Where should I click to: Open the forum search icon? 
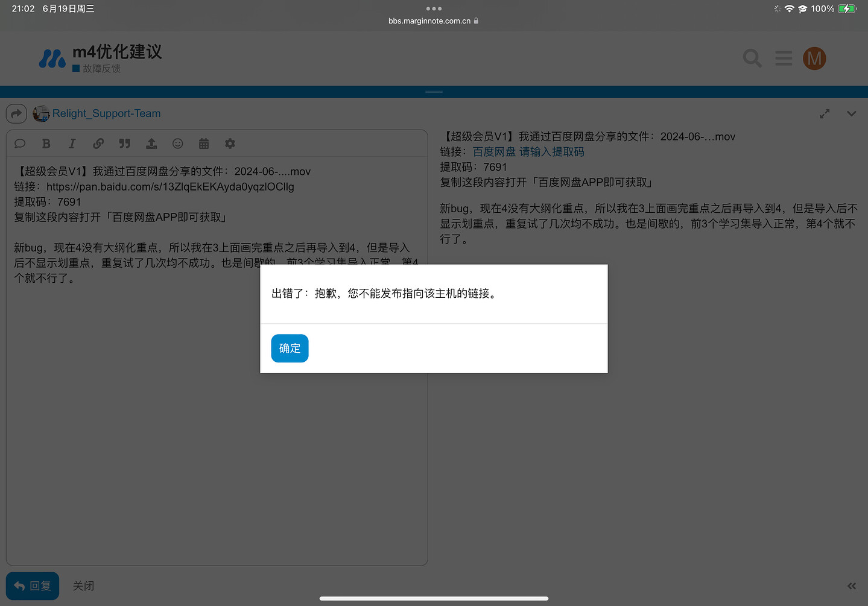click(x=752, y=58)
